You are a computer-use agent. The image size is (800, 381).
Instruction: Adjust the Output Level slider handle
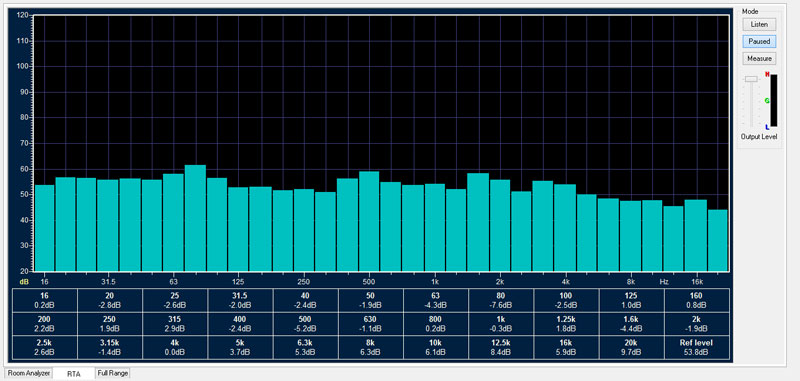(751, 79)
